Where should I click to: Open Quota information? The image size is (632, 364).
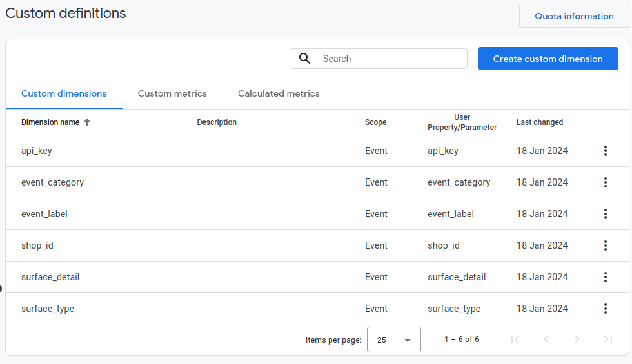click(574, 16)
